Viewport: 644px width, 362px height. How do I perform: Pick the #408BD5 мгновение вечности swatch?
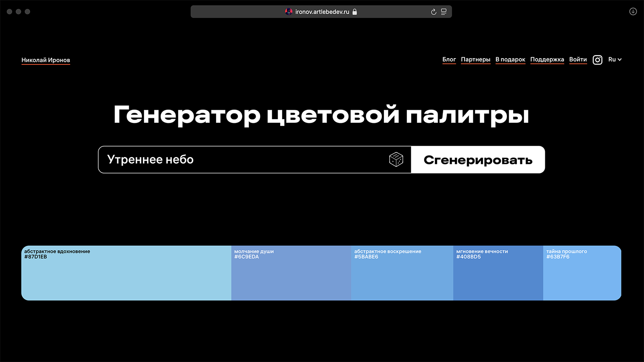[x=498, y=273]
